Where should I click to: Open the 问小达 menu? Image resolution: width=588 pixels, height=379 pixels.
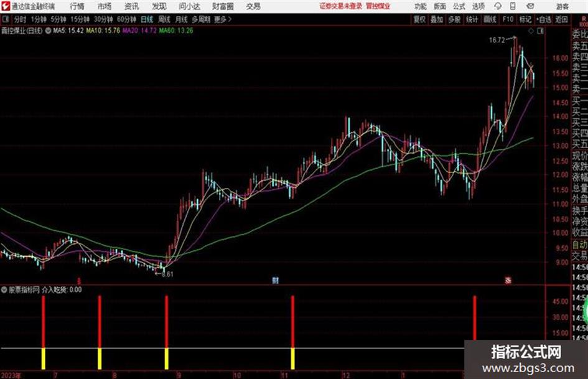coord(189,6)
